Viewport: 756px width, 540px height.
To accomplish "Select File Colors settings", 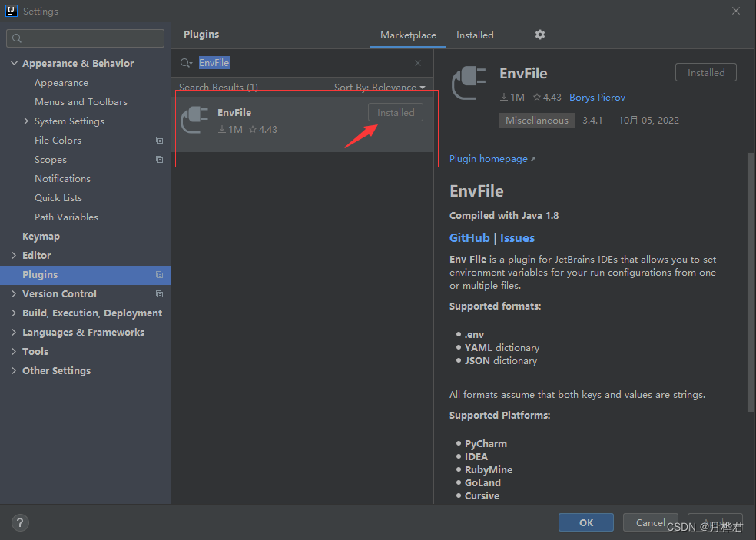I will pos(58,141).
